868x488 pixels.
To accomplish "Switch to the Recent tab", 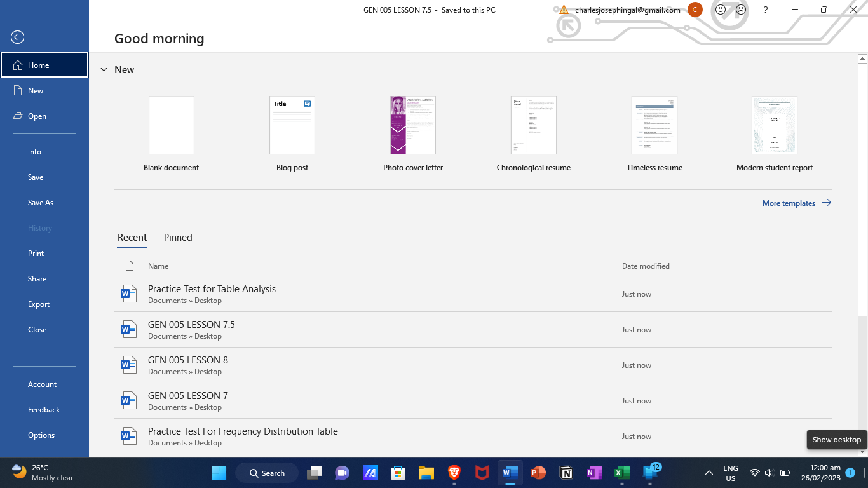I will click(x=132, y=237).
